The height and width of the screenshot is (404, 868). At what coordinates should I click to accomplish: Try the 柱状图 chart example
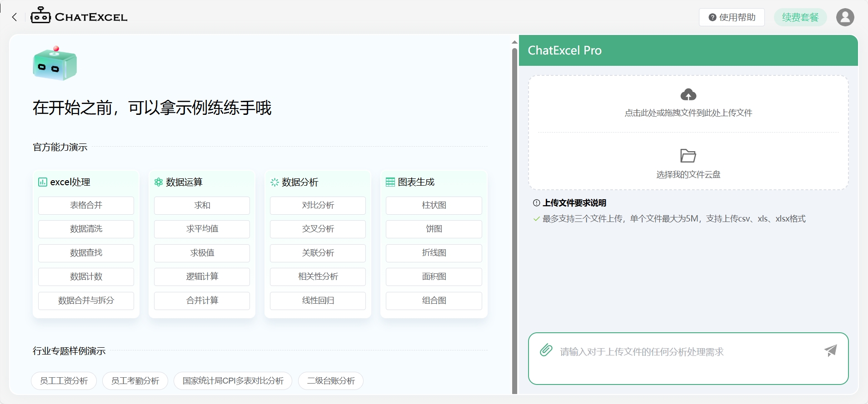pyautogui.click(x=434, y=205)
